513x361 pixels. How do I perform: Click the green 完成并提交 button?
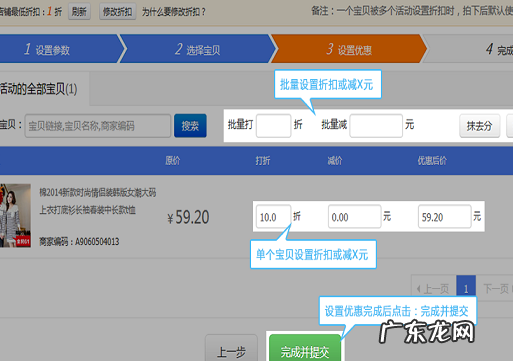(305, 348)
